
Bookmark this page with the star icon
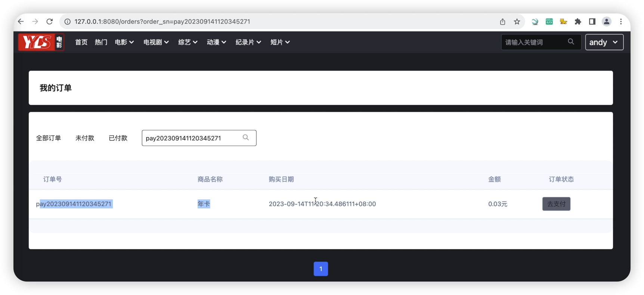point(517,22)
